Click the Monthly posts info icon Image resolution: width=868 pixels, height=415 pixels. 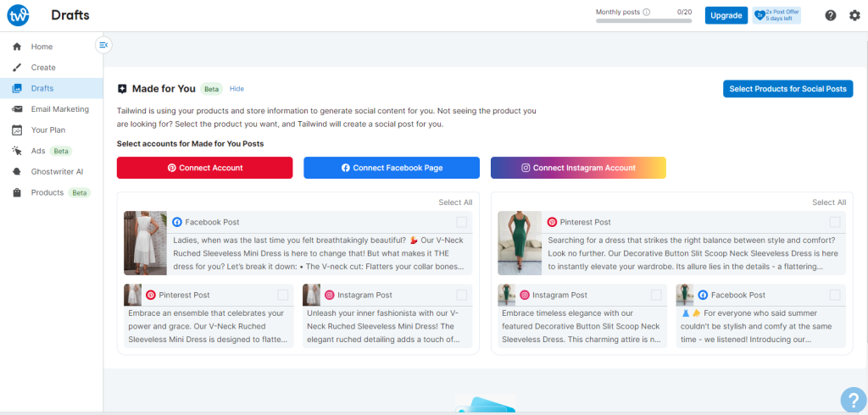pos(647,12)
